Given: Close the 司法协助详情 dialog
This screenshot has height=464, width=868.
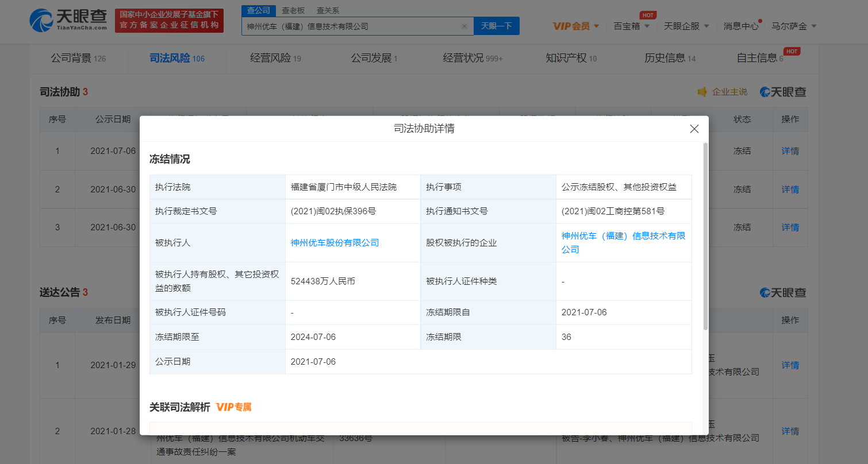Looking at the screenshot, I should (x=694, y=129).
